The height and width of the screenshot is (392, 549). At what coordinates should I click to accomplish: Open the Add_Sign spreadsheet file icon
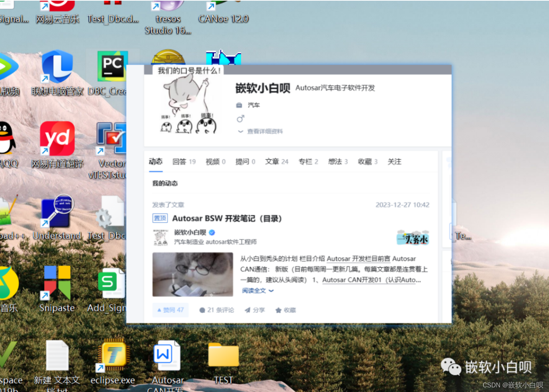[x=107, y=290]
